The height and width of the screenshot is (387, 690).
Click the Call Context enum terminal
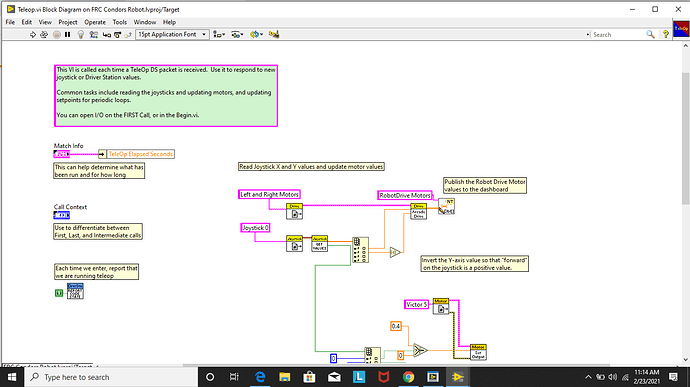(62, 215)
